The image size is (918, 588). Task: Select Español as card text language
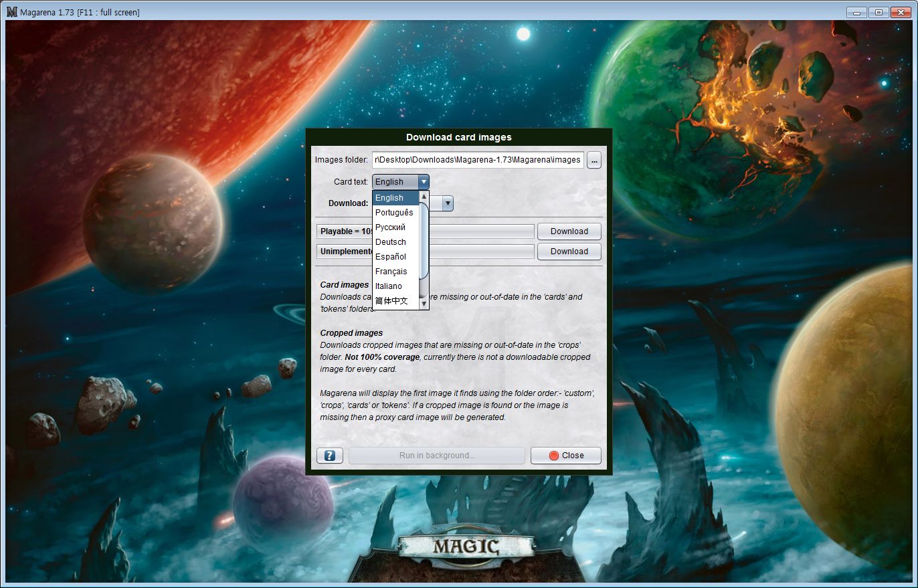pos(395,257)
